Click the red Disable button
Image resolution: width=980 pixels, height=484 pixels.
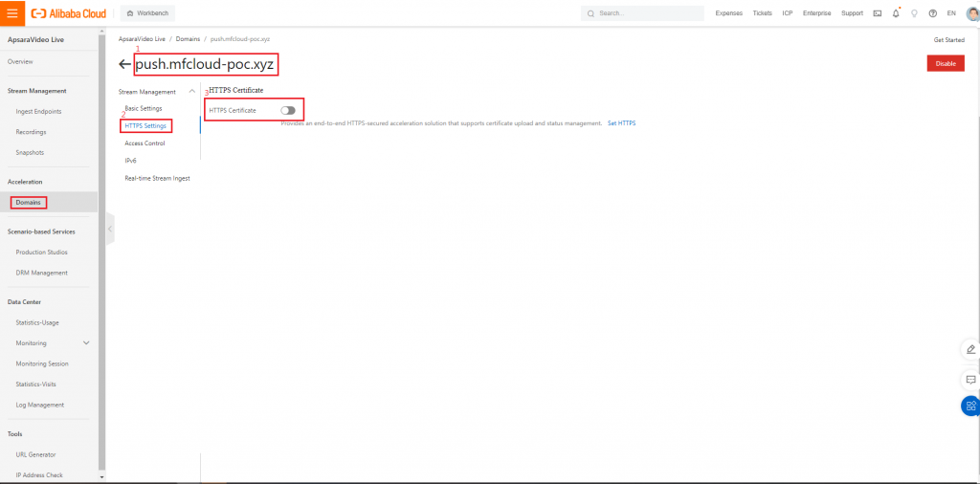[946, 64]
